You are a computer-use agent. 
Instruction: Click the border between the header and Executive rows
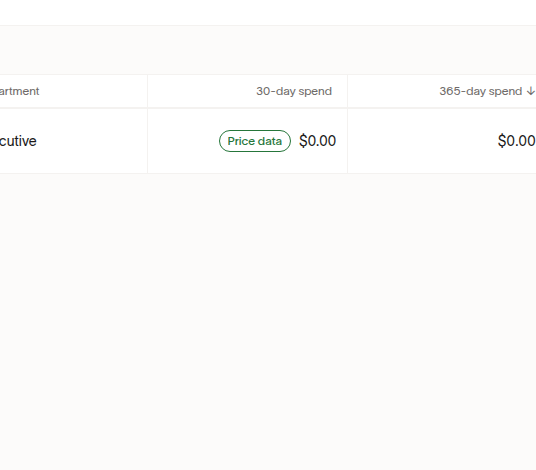(x=268, y=108)
